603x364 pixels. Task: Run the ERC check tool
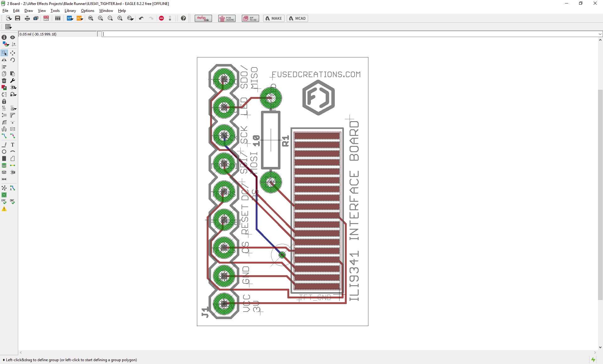pos(4,201)
